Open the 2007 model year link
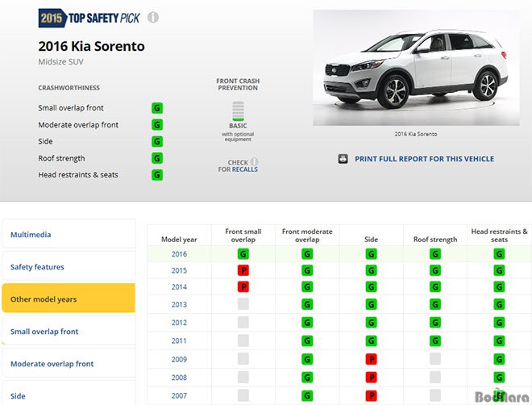 [x=179, y=395]
